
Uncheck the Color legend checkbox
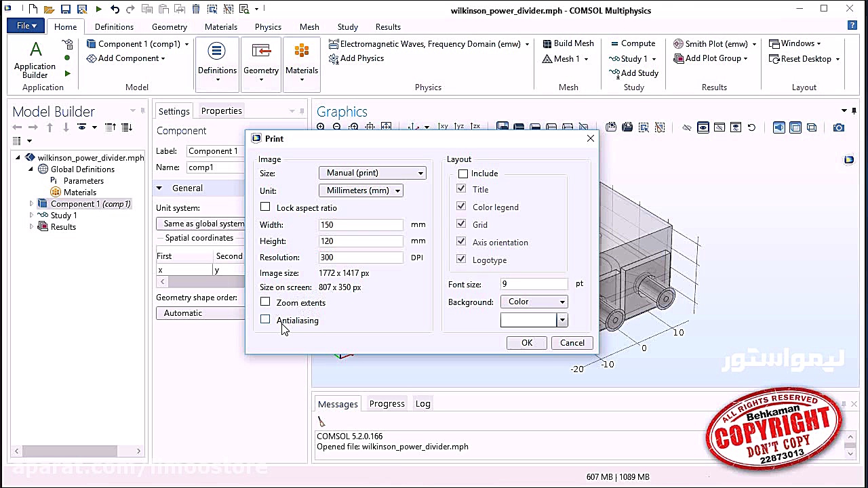[x=461, y=207]
